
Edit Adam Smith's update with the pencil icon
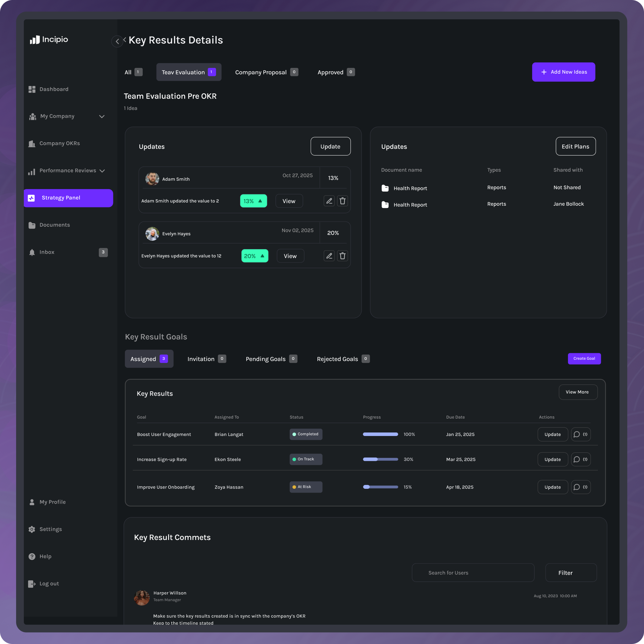tap(329, 201)
